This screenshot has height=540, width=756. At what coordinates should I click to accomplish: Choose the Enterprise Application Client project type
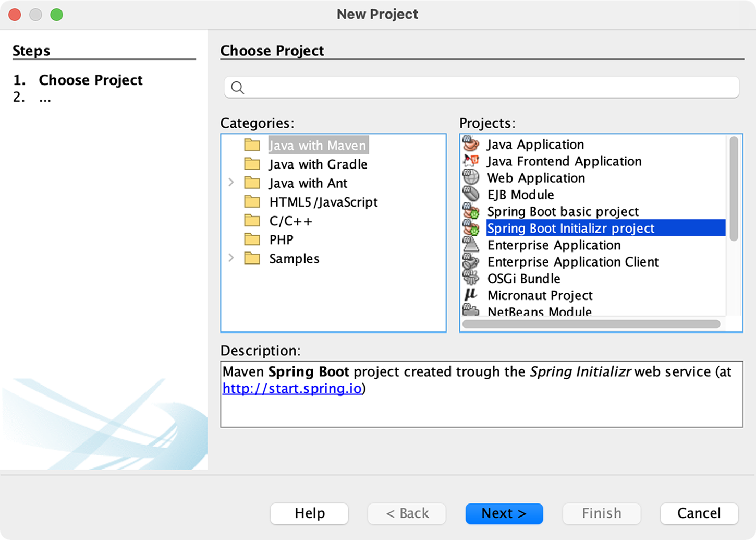click(x=573, y=261)
